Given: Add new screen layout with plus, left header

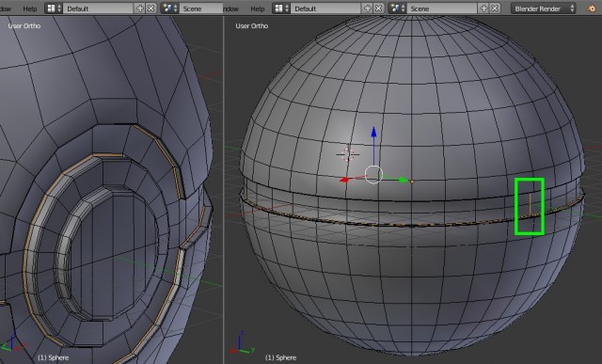Looking at the screenshot, I should (140, 8).
